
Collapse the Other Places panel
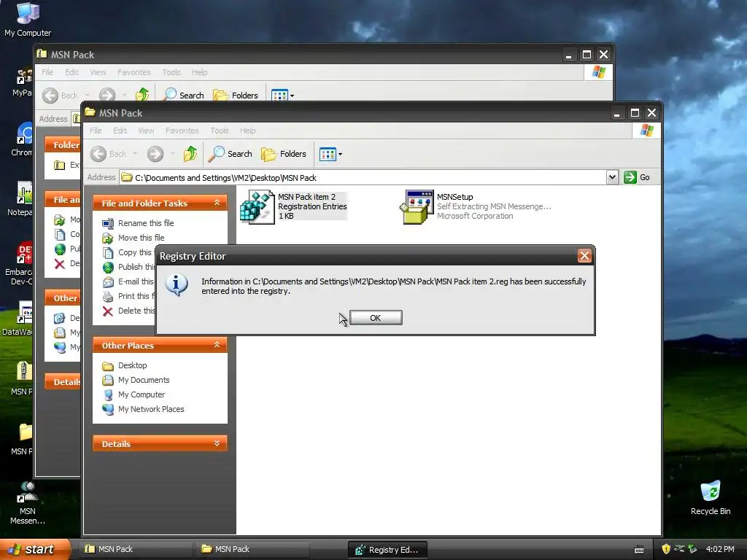[217, 345]
